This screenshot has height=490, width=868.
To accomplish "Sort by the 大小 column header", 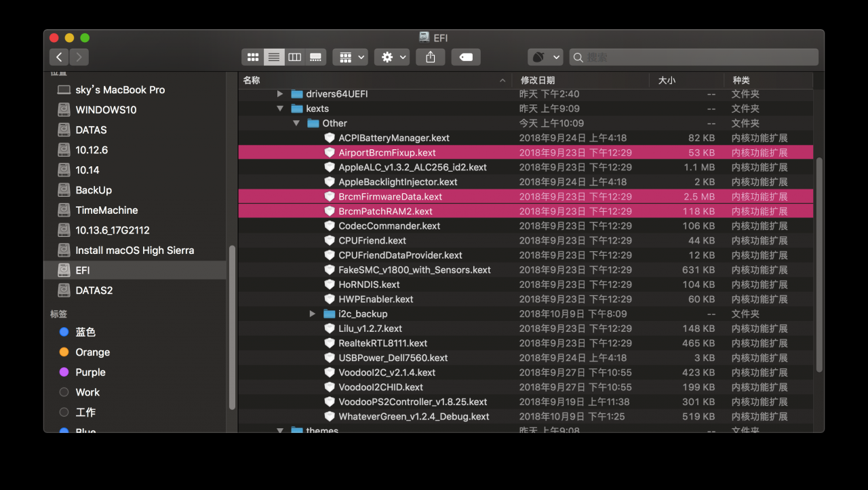I will tap(667, 80).
